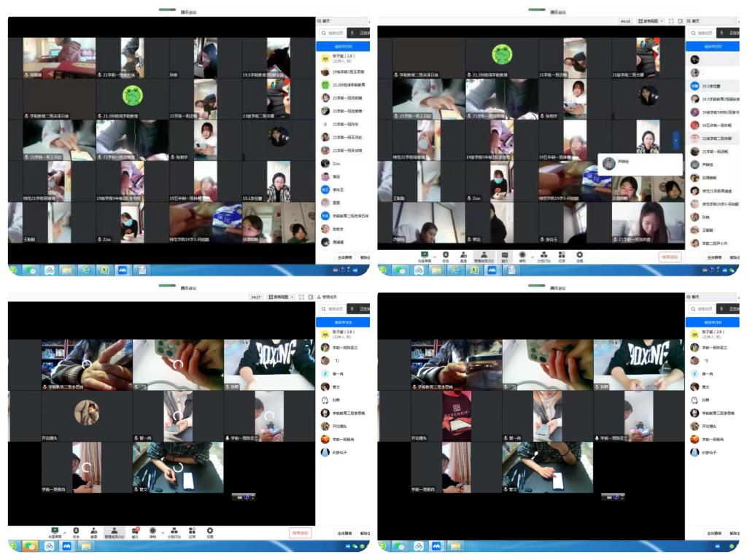747x560 pixels.
Task: Open Settings gear in bottom-left meeting toolbar
Action: [x=210, y=531]
